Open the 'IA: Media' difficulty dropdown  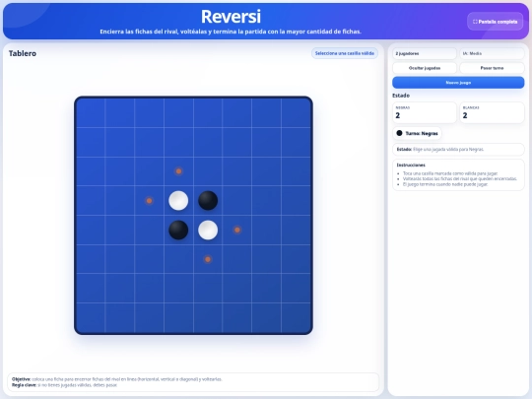492,53
